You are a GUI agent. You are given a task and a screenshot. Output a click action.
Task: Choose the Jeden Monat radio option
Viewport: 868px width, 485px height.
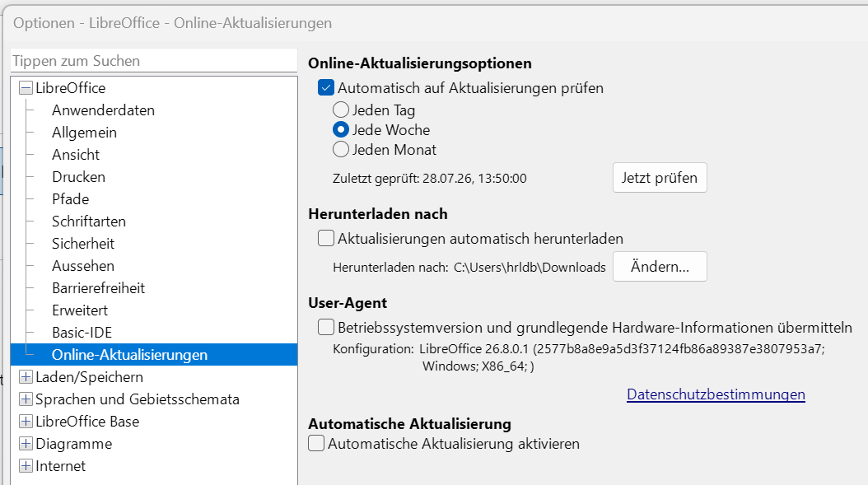click(340, 150)
